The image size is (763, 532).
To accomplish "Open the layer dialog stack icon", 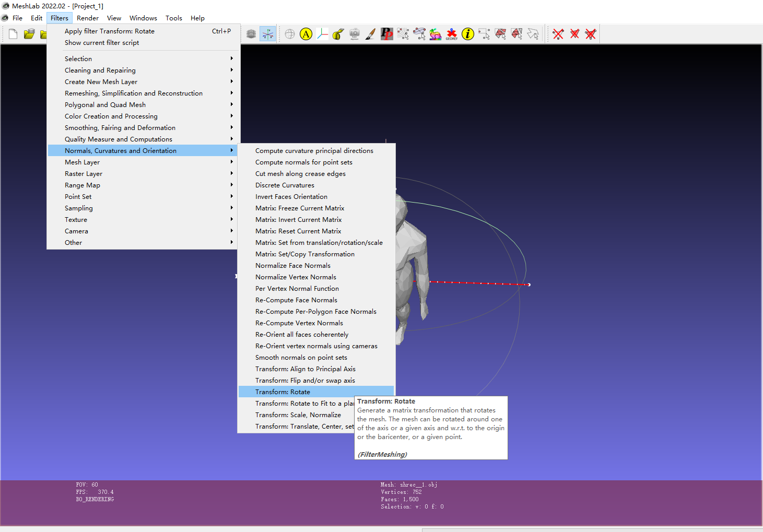I will [251, 34].
